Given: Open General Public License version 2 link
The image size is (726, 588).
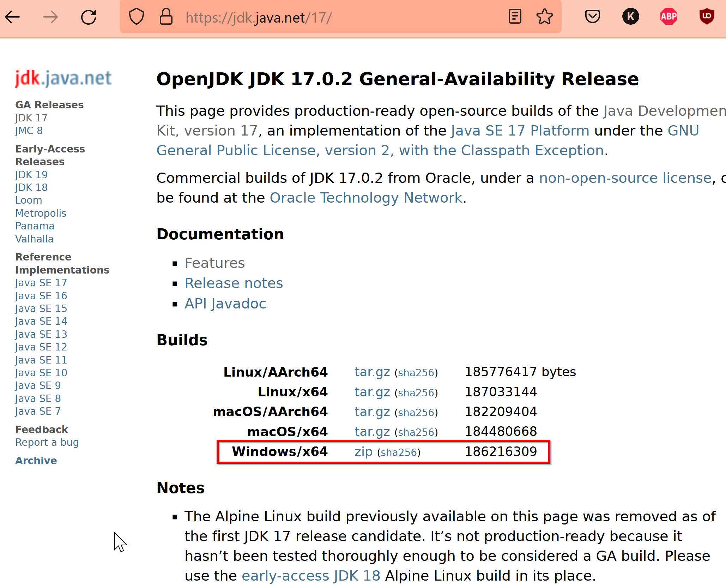Looking at the screenshot, I should click(x=380, y=150).
